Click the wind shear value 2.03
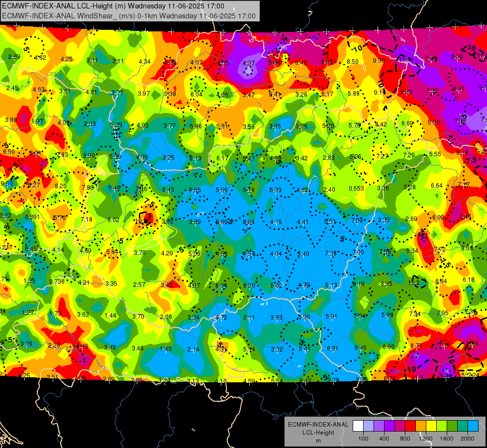Image resolution: width=487 pixels, height=448 pixels. pos(90,124)
